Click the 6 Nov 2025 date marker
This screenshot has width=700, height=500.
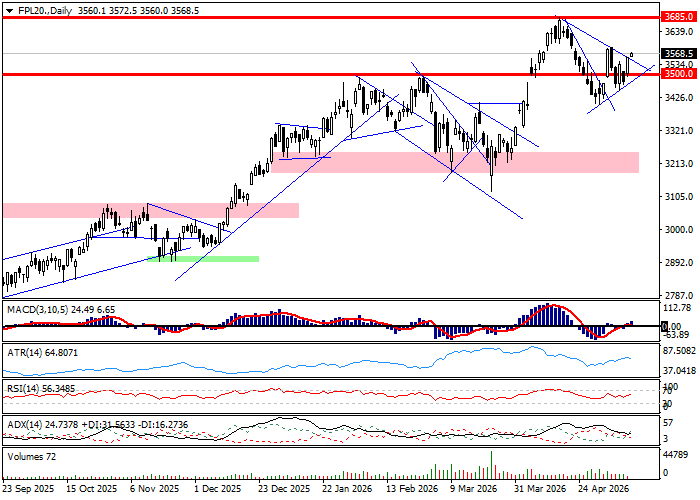(155, 489)
